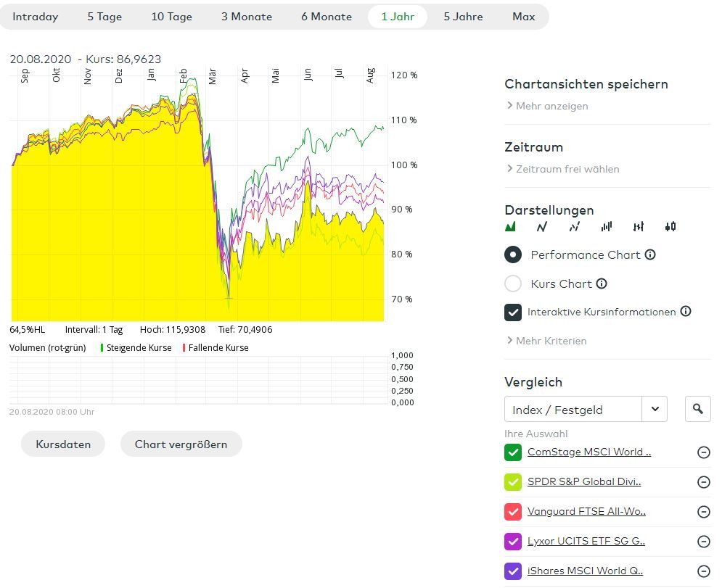Select the Kurs Chart radio button

coord(513,283)
